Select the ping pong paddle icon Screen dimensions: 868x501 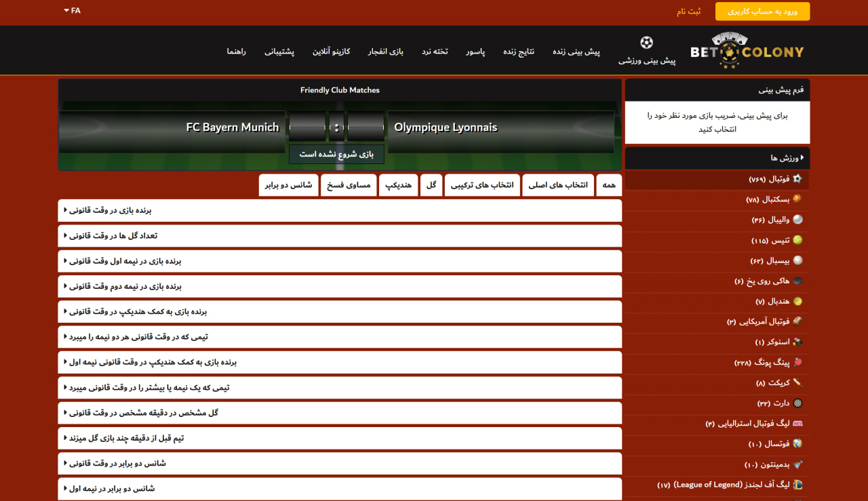pos(797,362)
